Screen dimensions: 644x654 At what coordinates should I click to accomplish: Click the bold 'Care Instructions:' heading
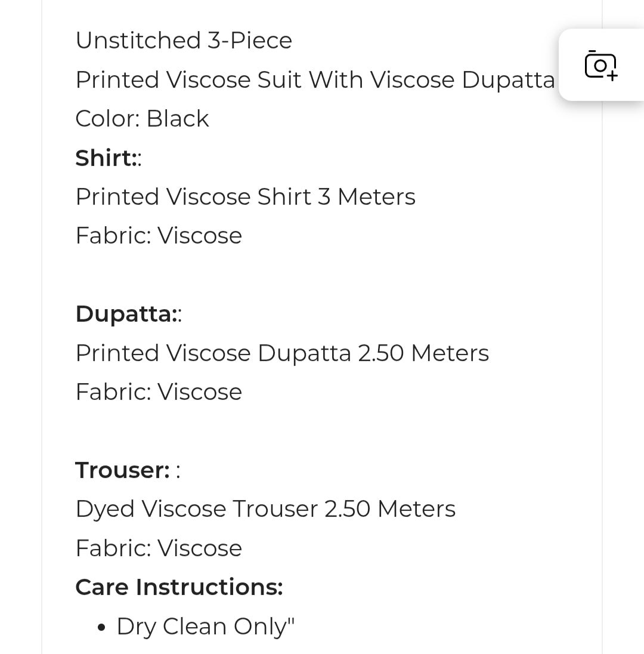179,587
